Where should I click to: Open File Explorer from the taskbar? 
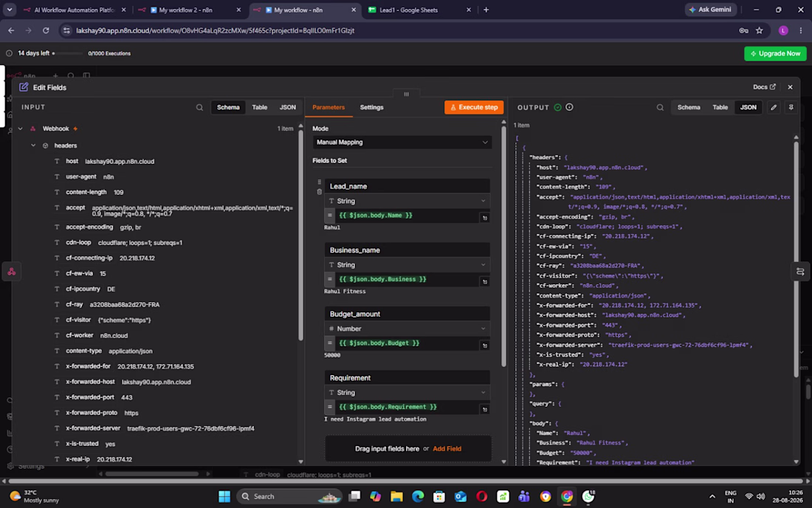[x=396, y=497]
